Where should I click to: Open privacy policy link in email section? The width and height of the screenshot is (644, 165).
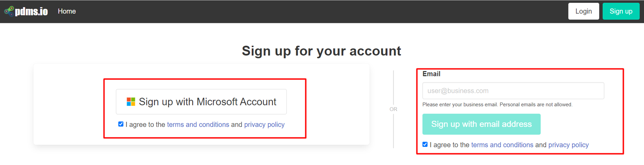click(x=568, y=145)
